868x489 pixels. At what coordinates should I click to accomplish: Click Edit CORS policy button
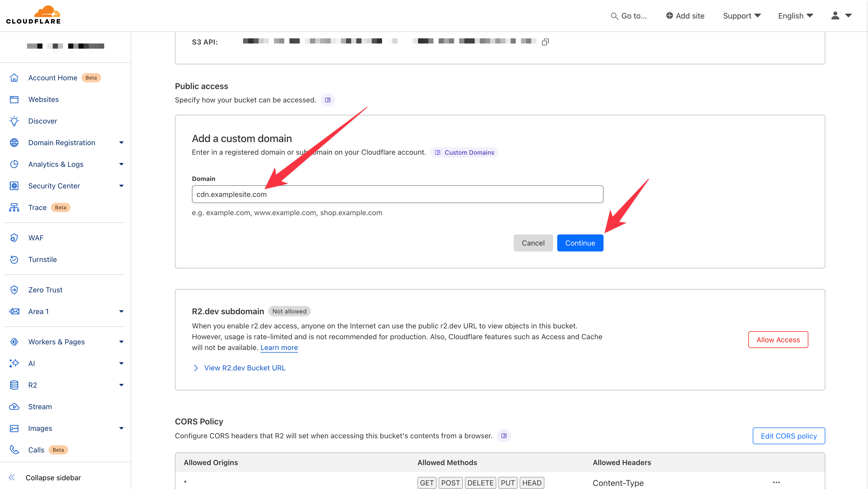789,436
